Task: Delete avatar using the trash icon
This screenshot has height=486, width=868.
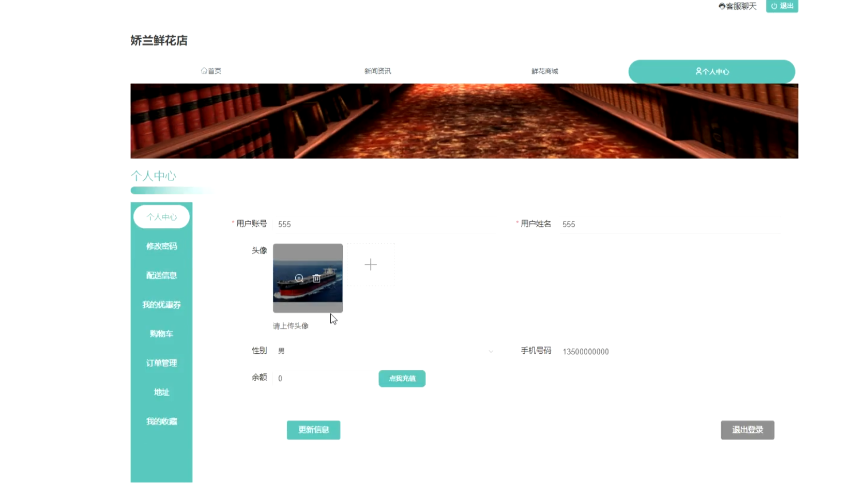Action: coord(316,278)
